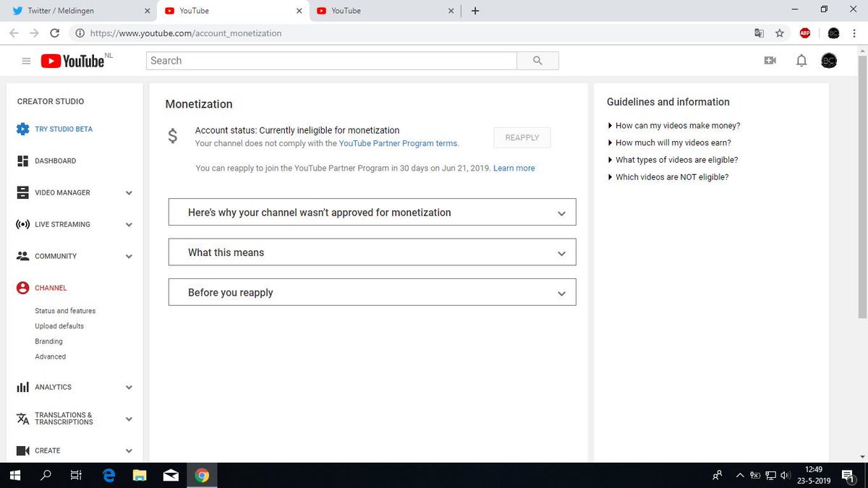The width and height of the screenshot is (868, 488).
Task: Open the Chrome three-dot menu
Action: click(x=854, y=33)
